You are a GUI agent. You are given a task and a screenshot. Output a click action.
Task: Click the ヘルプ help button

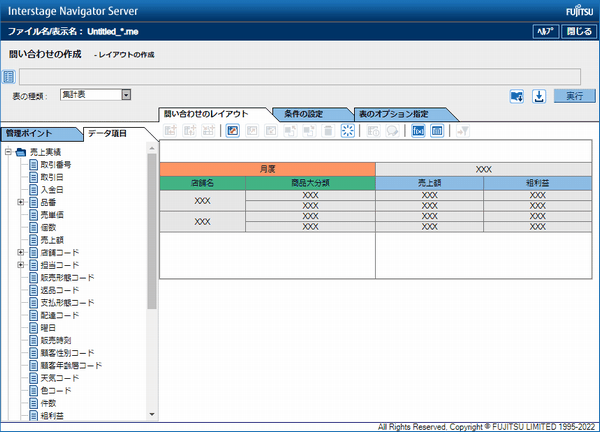(x=546, y=31)
